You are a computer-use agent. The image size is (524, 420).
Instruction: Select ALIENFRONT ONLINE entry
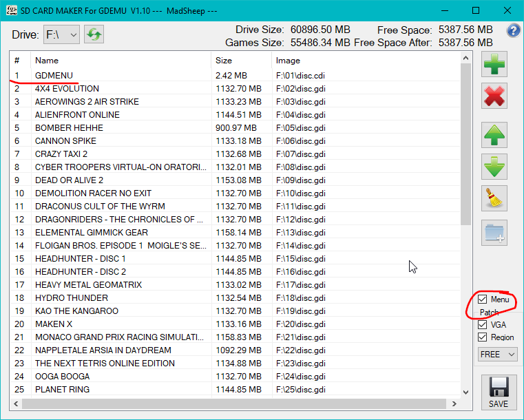235,114
